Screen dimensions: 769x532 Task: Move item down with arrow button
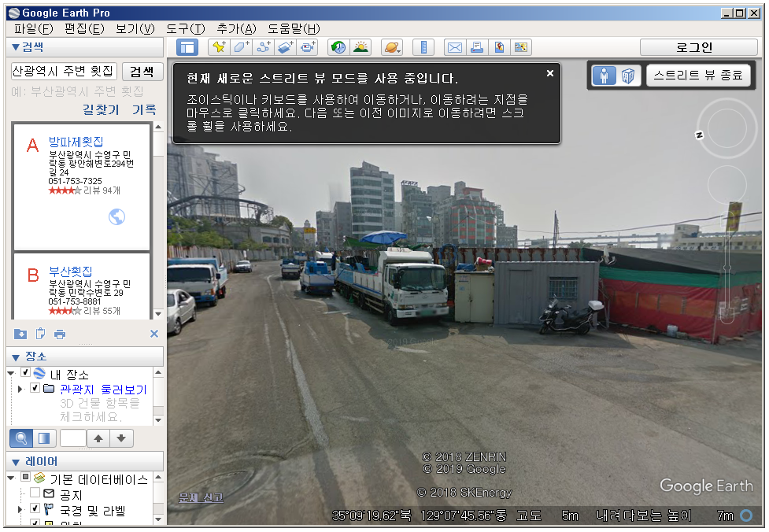tap(121, 438)
